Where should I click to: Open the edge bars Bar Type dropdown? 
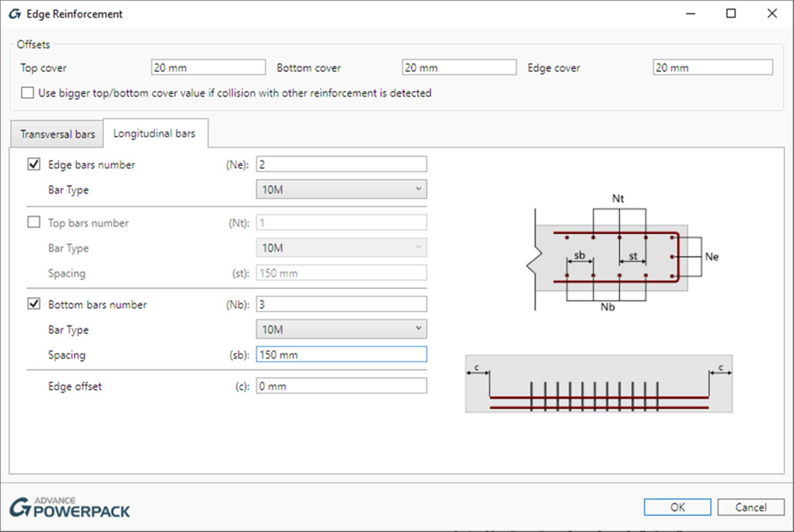pos(341,190)
